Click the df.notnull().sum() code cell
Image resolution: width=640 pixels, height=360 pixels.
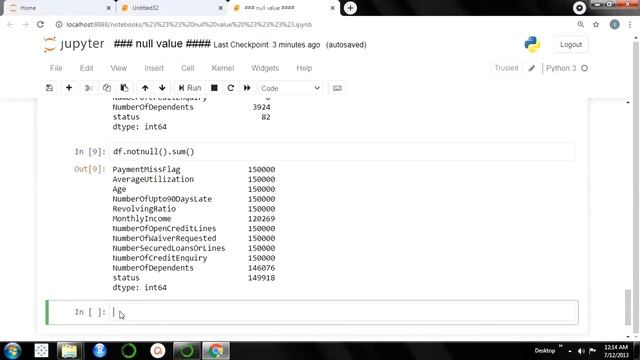tap(343, 152)
